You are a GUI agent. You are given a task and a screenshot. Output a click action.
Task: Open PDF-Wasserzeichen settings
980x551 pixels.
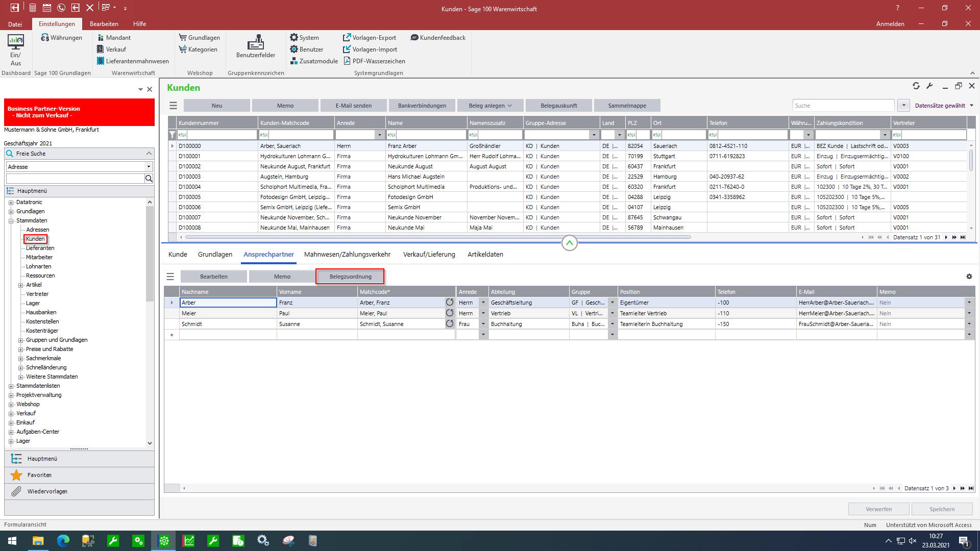374,61
